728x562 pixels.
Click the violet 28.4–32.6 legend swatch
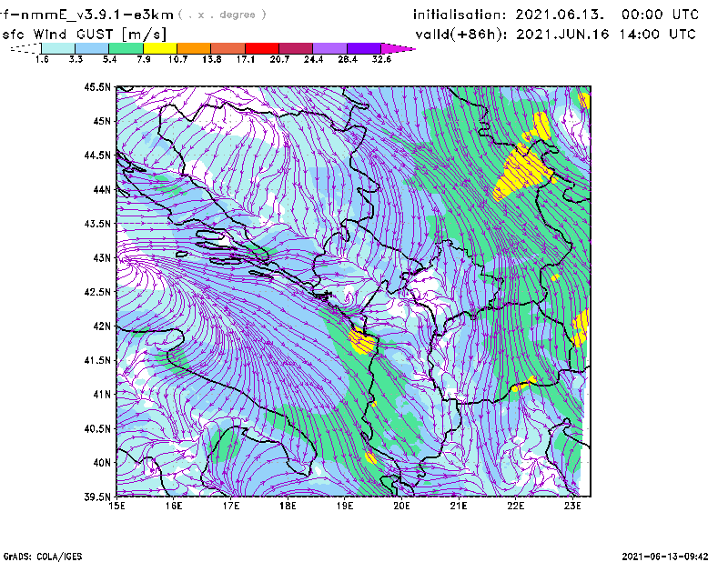click(x=364, y=48)
